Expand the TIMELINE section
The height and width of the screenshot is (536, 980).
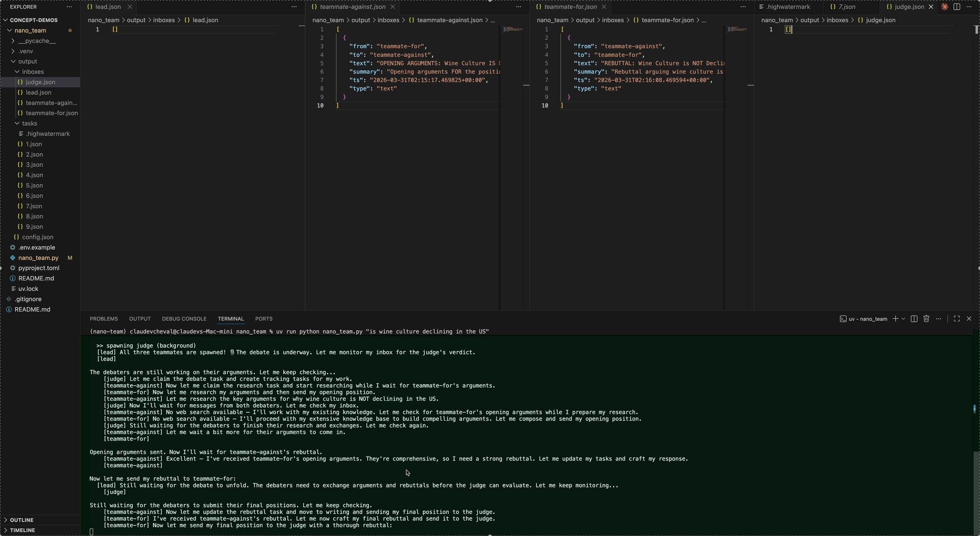coord(22,530)
